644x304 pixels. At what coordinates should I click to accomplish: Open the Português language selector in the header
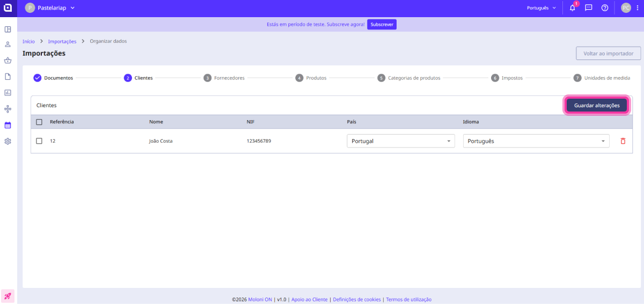point(541,8)
